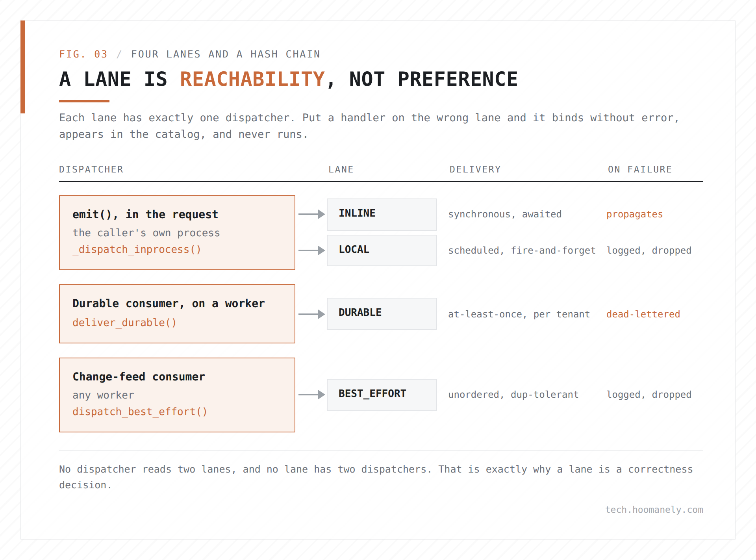Click the dead-lettered failure label
The width and height of the screenshot is (756, 560).
click(643, 314)
